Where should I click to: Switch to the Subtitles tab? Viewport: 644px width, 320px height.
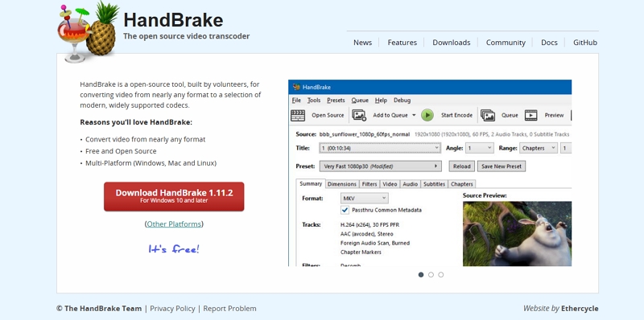pyautogui.click(x=434, y=184)
